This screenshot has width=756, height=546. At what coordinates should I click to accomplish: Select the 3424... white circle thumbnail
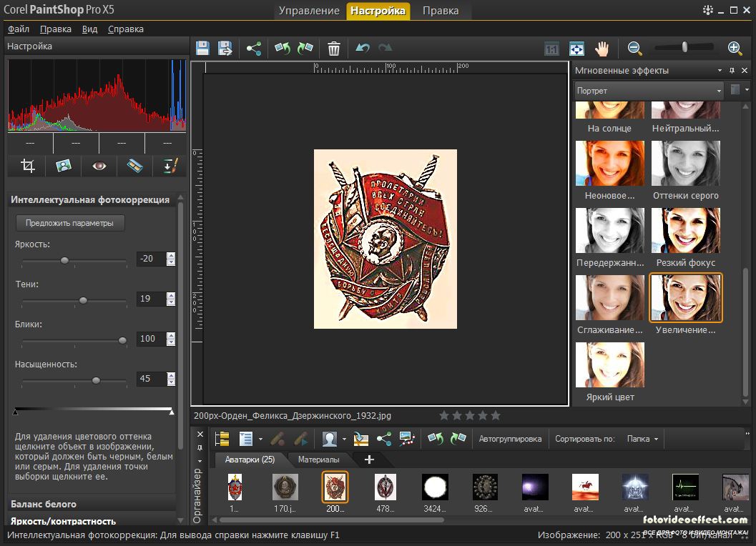435,487
